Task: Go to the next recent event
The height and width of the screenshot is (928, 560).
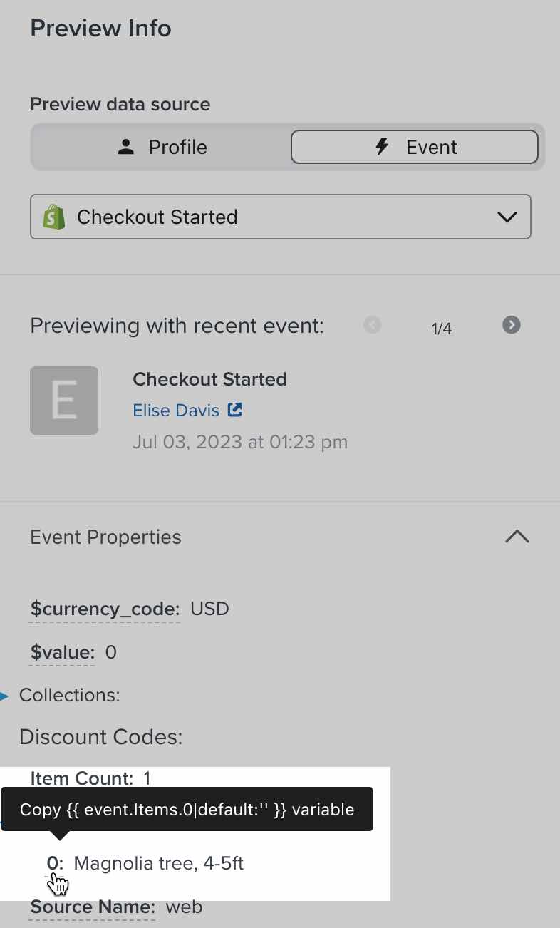Action: 511,325
